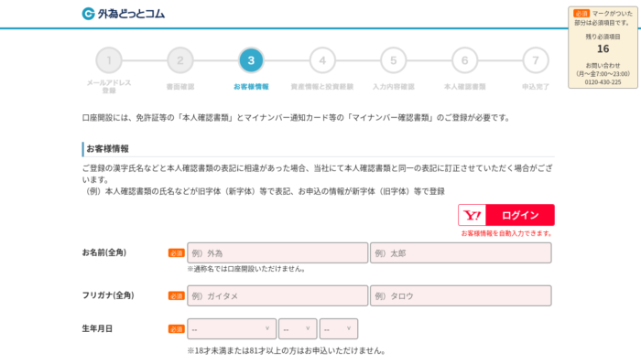Click the お客様情報を自動入力できます note
Viewport: 641px width, 364px height.
[x=507, y=233]
